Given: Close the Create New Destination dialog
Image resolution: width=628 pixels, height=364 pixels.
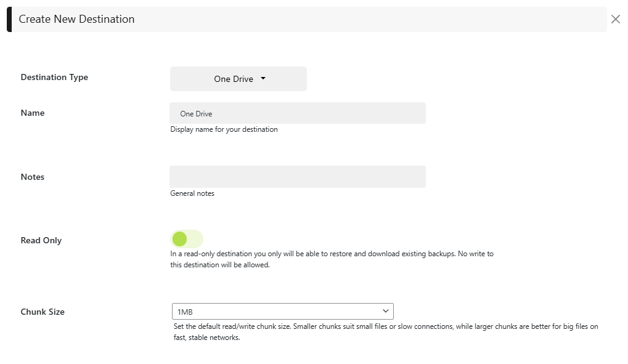Looking at the screenshot, I should pyautogui.click(x=615, y=19).
